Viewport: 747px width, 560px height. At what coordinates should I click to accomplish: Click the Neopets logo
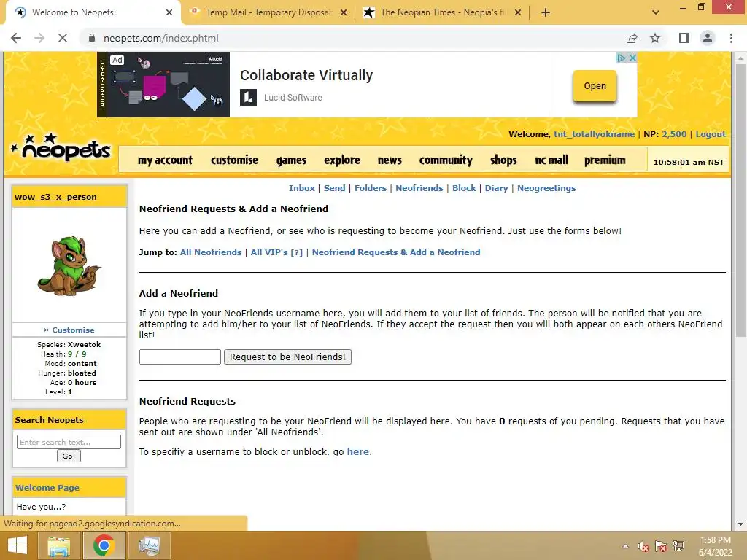(x=61, y=147)
